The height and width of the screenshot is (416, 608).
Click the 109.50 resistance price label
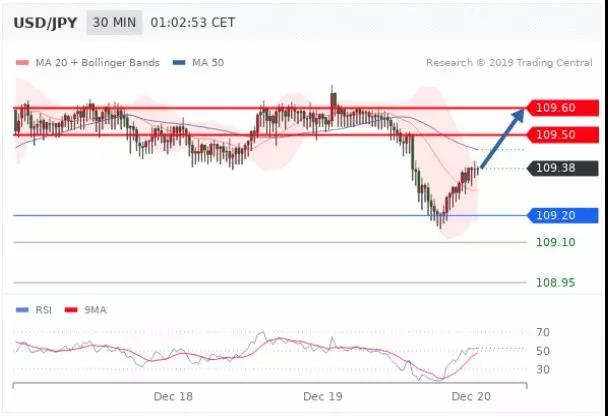(562, 135)
